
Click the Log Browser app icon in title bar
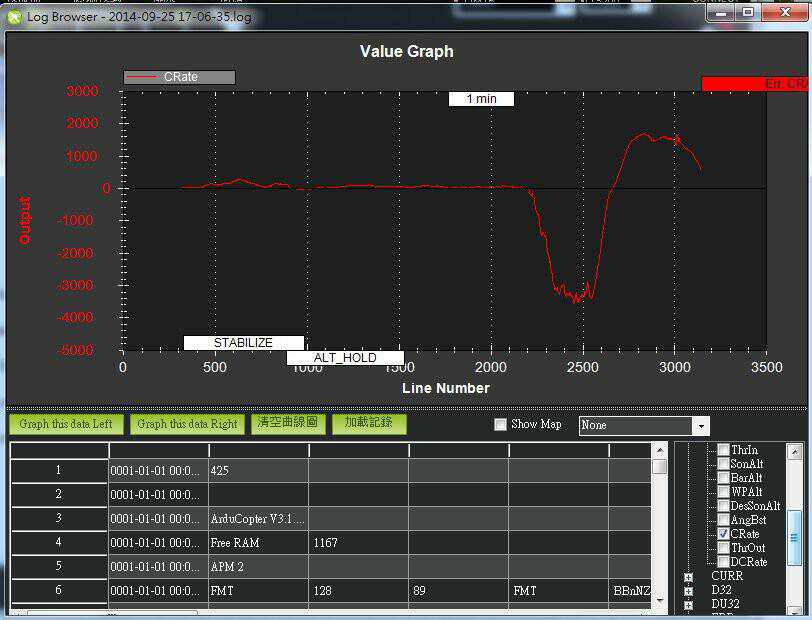[x=14, y=17]
